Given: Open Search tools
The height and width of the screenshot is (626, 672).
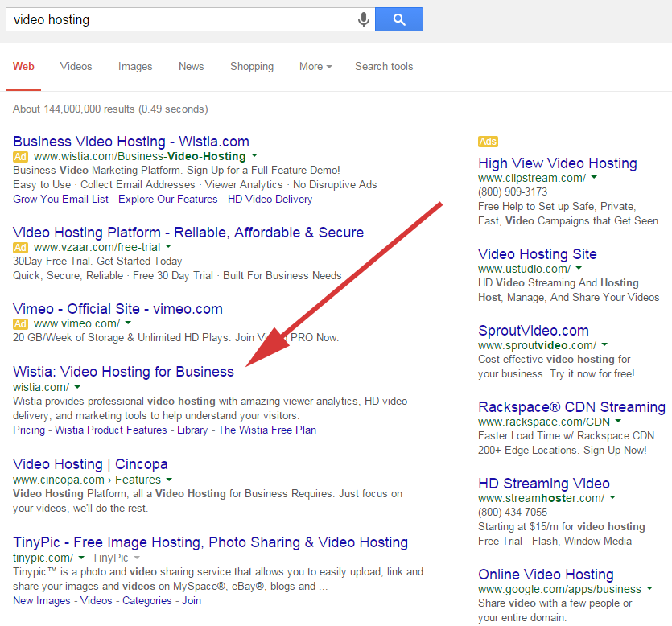Looking at the screenshot, I should (384, 67).
